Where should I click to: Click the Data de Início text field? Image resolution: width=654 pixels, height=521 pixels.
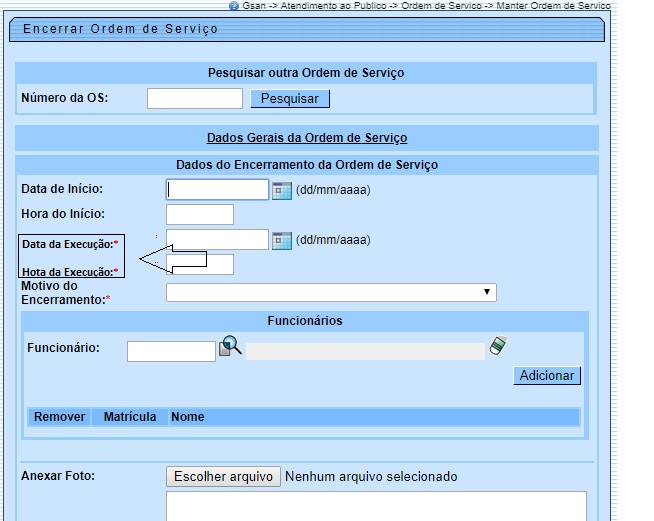[x=218, y=190]
